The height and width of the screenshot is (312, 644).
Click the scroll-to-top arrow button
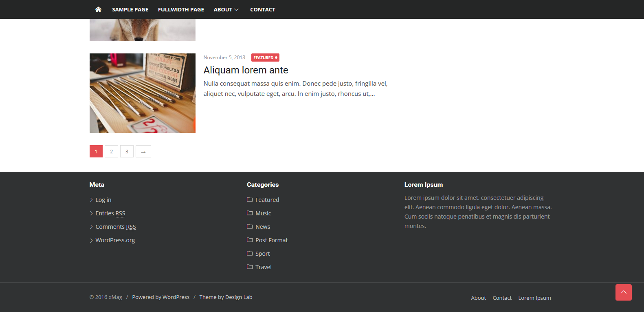click(623, 292)
